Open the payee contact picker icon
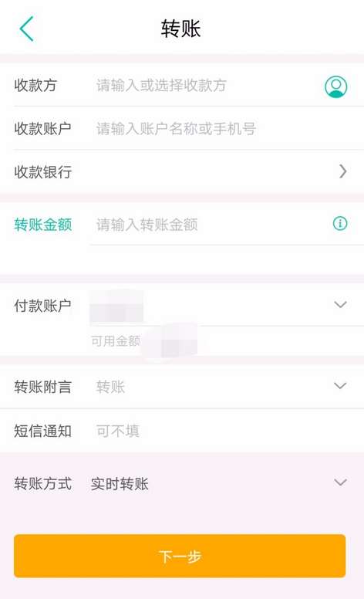The image size is (364, 599). [x=335, y=86]
